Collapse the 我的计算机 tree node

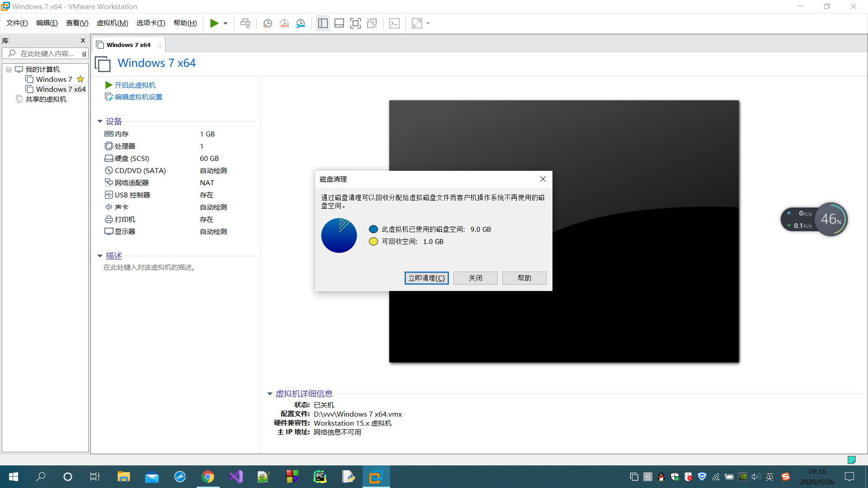(x=9, y=70)
